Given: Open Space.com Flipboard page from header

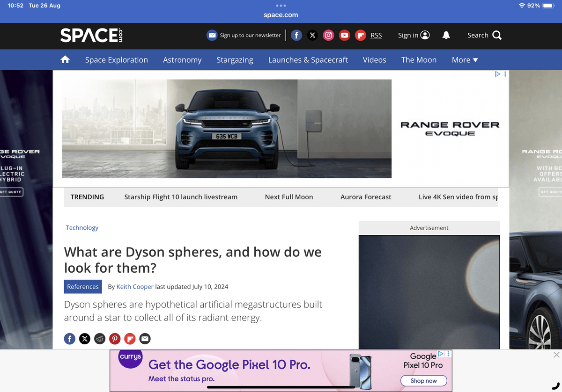Looking at the screenshot, I should tap(360, 35).
